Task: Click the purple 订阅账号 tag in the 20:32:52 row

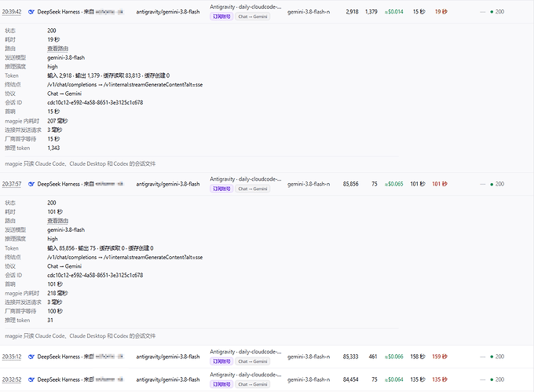Action: (221, 384)
